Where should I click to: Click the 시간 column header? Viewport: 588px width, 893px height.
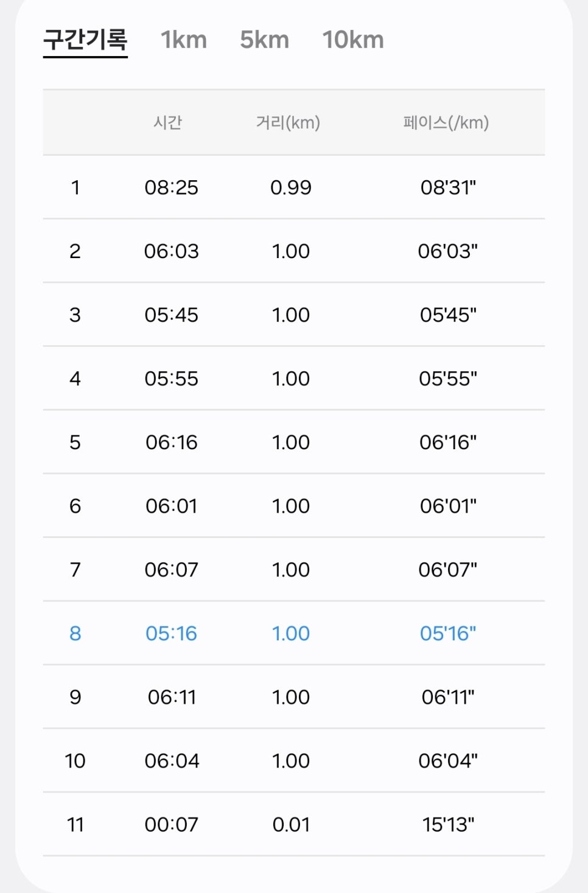pos(168,122)
